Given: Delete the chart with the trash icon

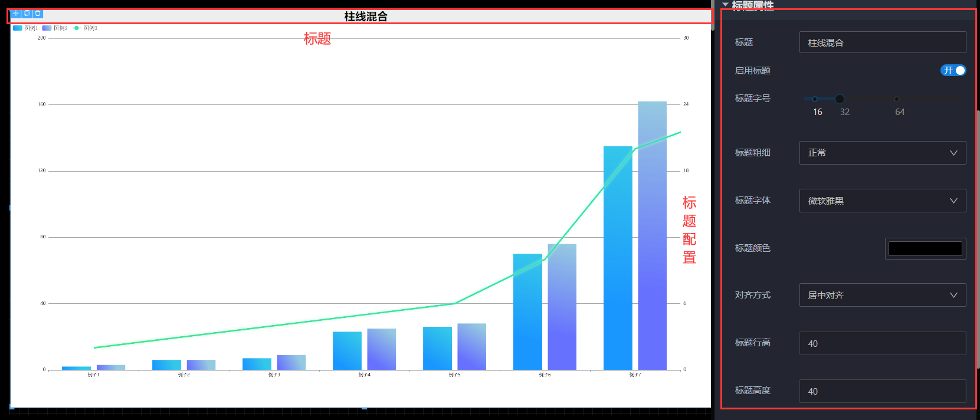Looking at the screenshot, I should click(x=38, y=14).
